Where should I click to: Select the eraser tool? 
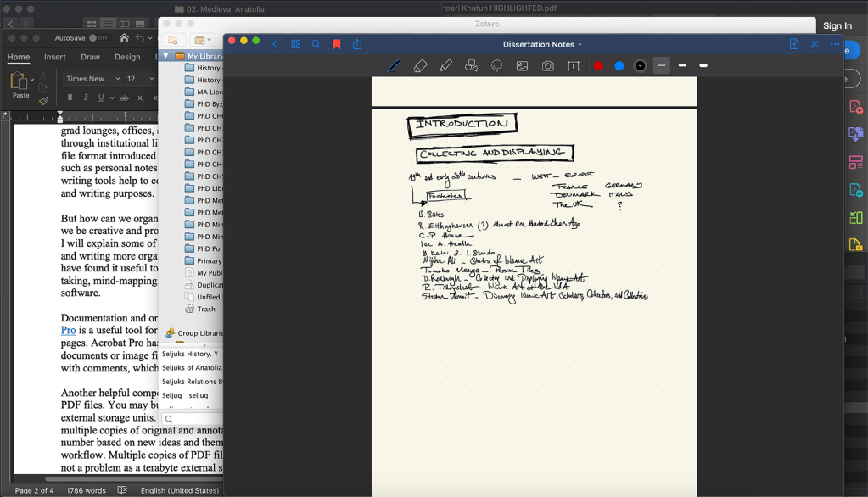(x=420, y=66)
